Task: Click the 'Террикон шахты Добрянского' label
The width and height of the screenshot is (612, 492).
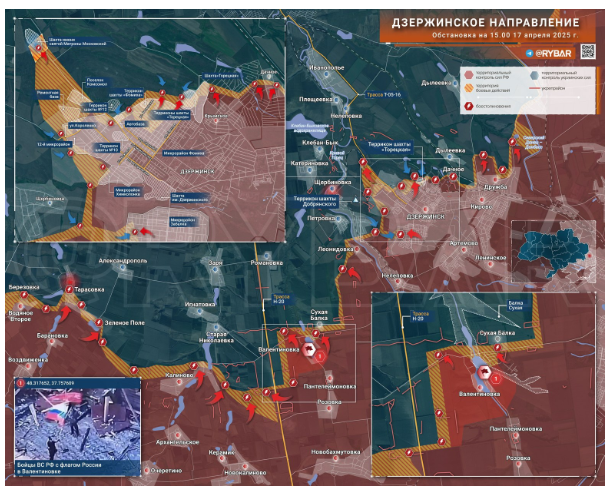Action: pyautogui.click(x=315, y=201)
